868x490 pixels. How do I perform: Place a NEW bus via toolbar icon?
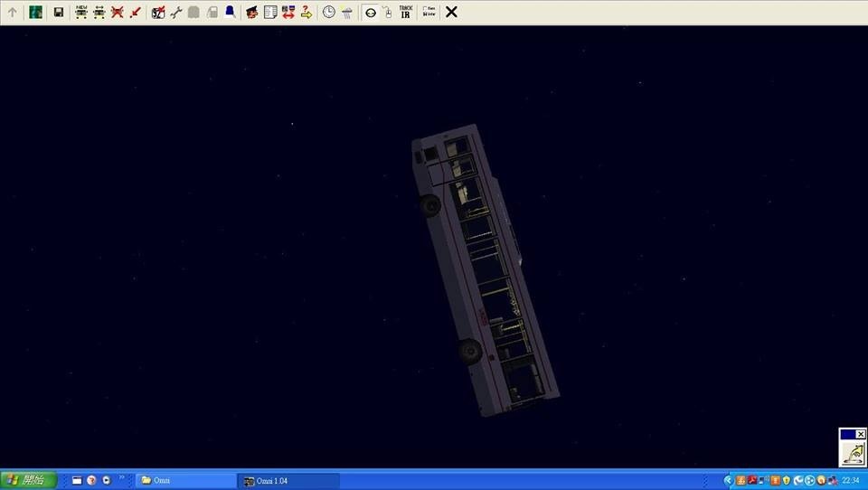pyautogui.click(x=81, y=12)
